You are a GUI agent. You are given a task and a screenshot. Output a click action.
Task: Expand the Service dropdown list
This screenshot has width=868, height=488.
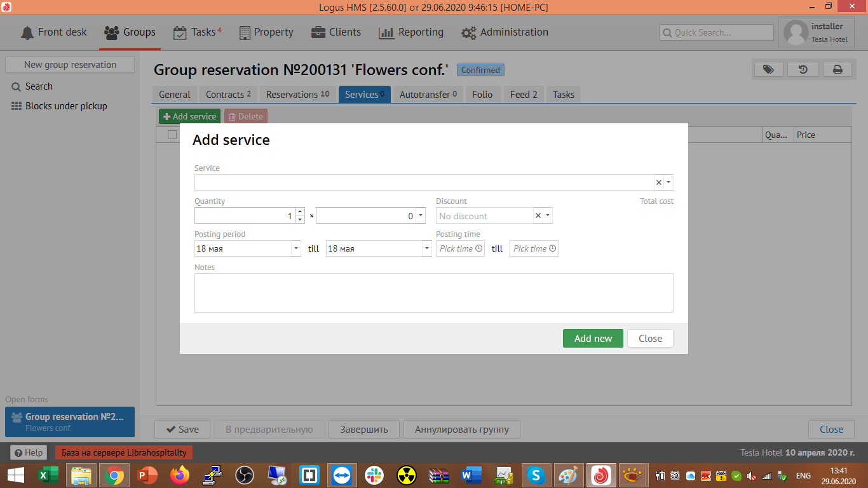(x=668, y=182)
